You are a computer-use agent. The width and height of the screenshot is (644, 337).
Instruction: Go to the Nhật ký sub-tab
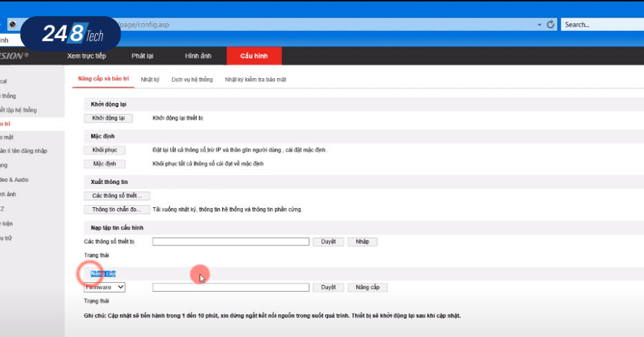(x=150, y=80)
